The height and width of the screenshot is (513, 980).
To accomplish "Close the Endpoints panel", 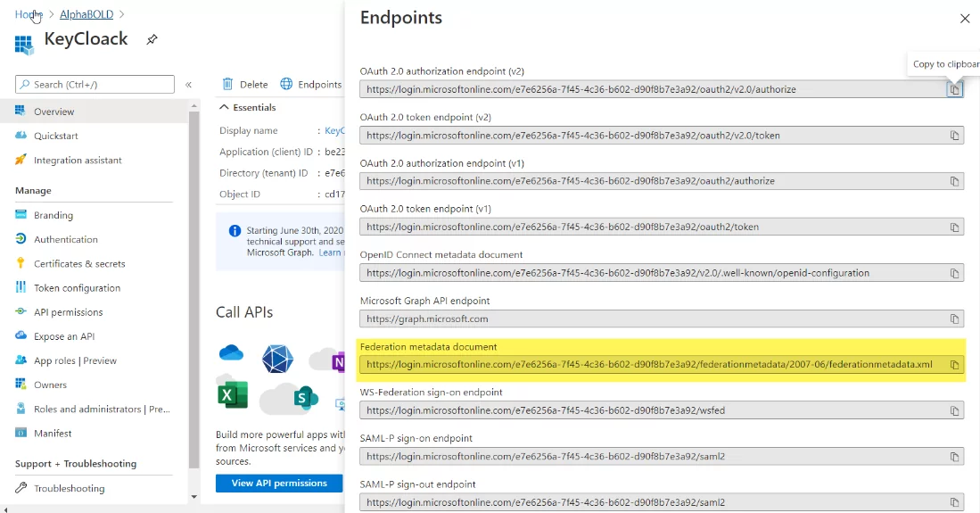I will pyautogui.click(x=965, y=19).
